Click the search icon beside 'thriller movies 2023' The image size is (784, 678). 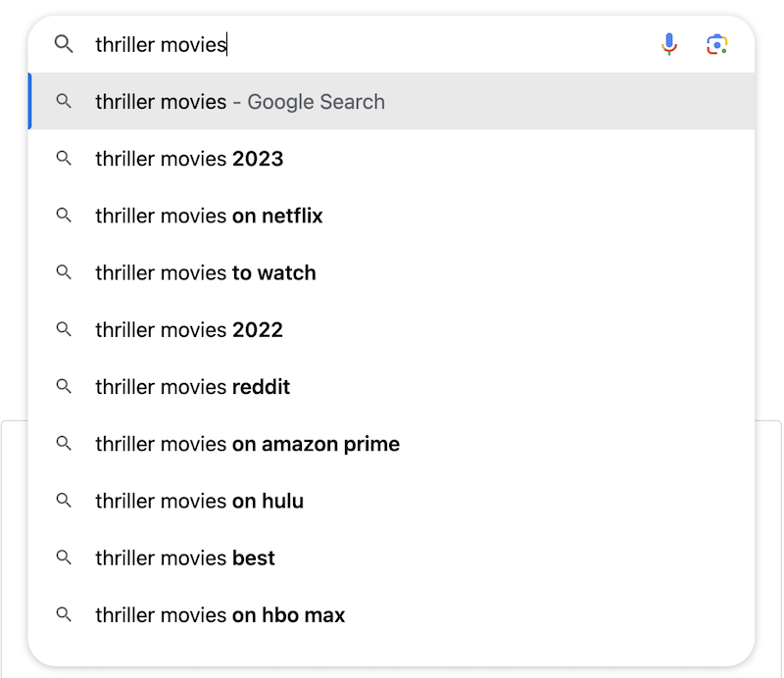click(65, 159)
